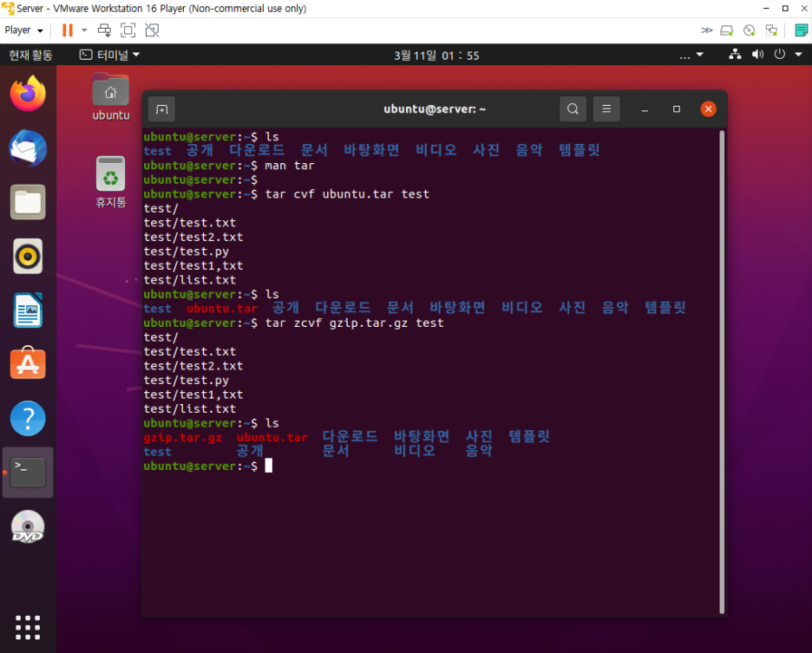The image size is (812, 653).
Task: Open the 휴지통 trash desktop icon
Action: point(111,182)
